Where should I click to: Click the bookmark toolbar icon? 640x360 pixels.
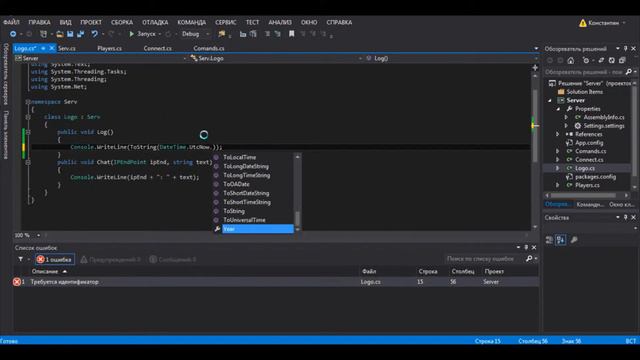click(291, 34)
